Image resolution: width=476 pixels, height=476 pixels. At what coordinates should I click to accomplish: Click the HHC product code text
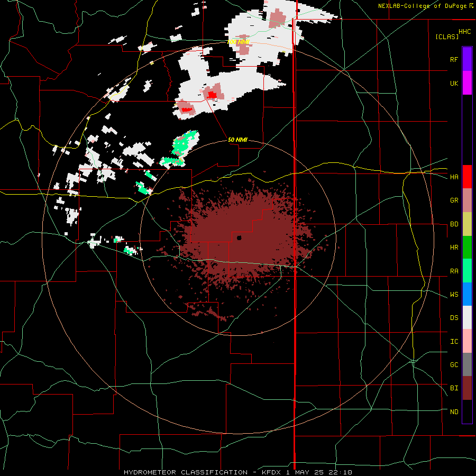pos(465,32)
